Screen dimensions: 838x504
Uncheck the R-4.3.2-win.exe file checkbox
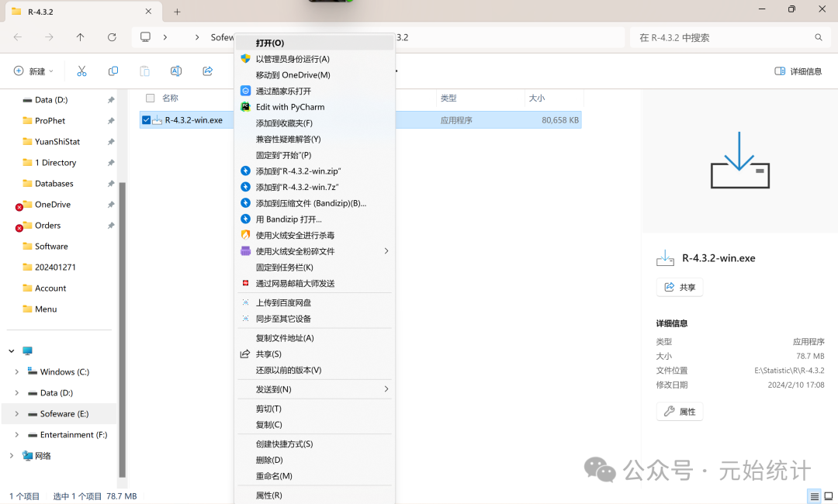pyautogui.click(x=146, y=120)
